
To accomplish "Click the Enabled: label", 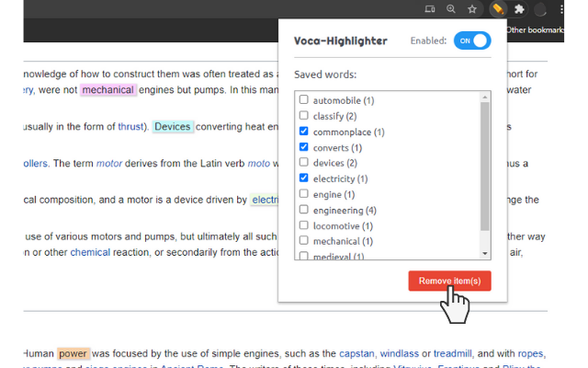I will click(428, 40).
